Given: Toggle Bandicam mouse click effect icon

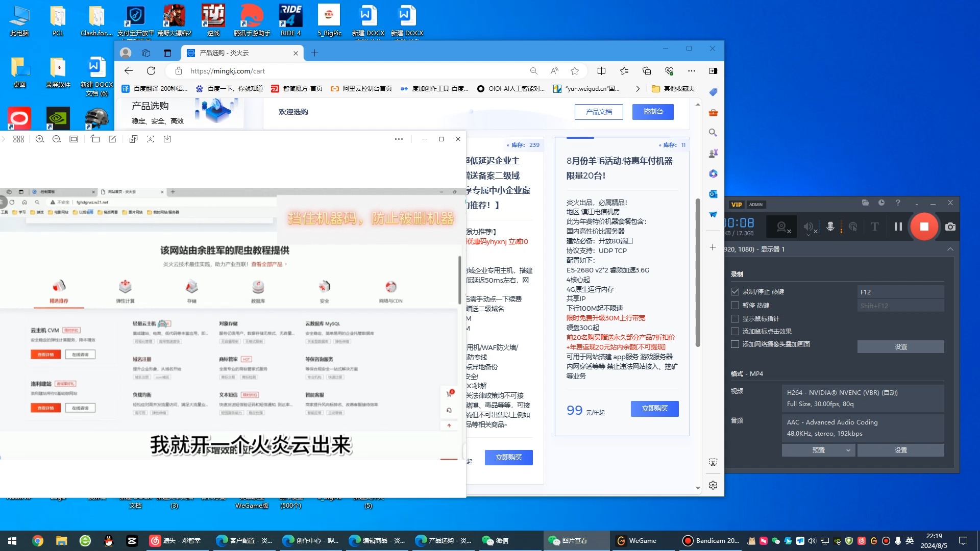Looking at the screenshot, I should coord(853,227).
